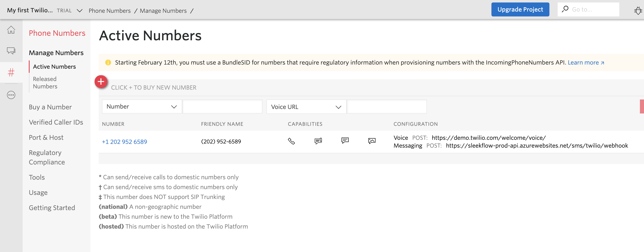644x252 pixels.
Task: Expand the project switcher chevron
Action: (x=80, y=10)
